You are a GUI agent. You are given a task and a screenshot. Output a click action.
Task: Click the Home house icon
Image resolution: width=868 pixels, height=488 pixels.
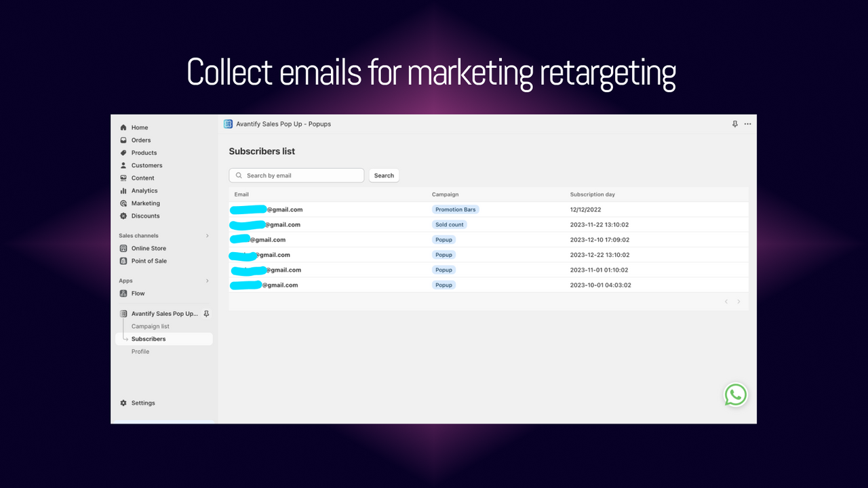tap(123, 127)
